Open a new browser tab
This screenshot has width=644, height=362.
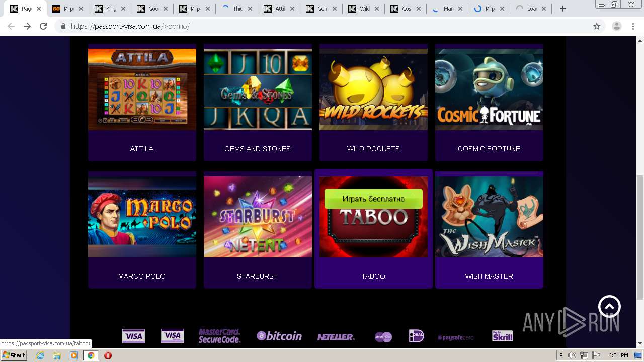pyautogui.click(x=563, y=9)
